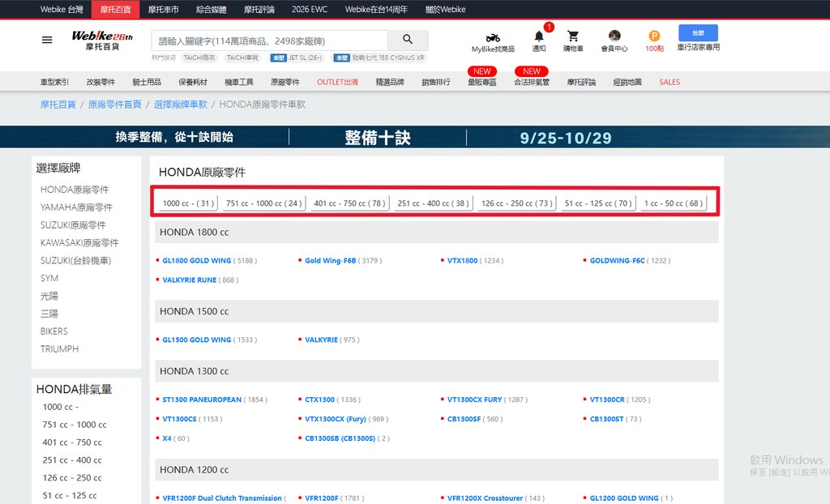Click the Webike logo
This screenshot has width=830, height=504.
pos(102,41)
